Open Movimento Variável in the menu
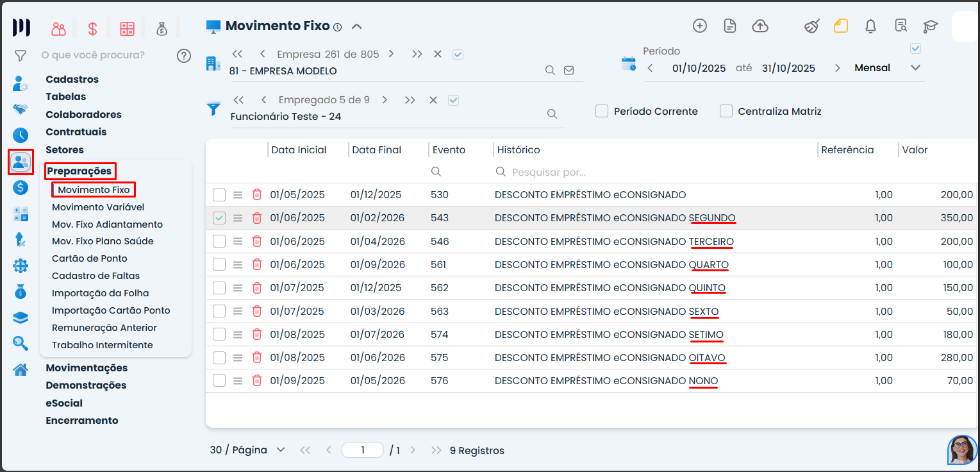 coord(98,207)
